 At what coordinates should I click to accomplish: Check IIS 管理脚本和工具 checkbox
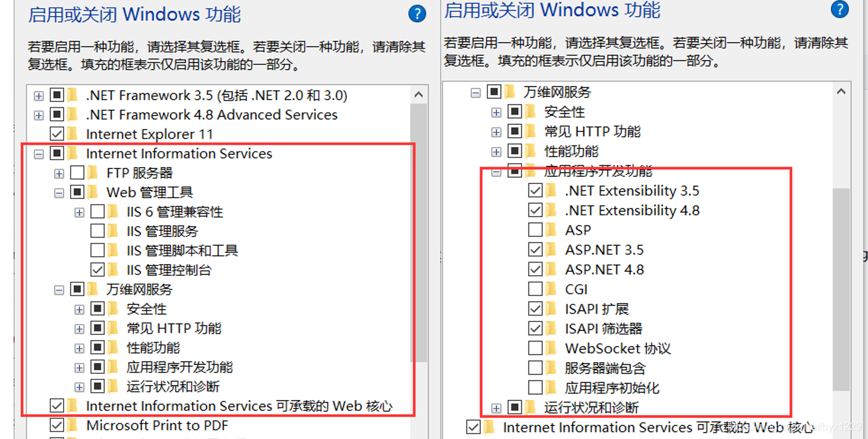point(98,250)
